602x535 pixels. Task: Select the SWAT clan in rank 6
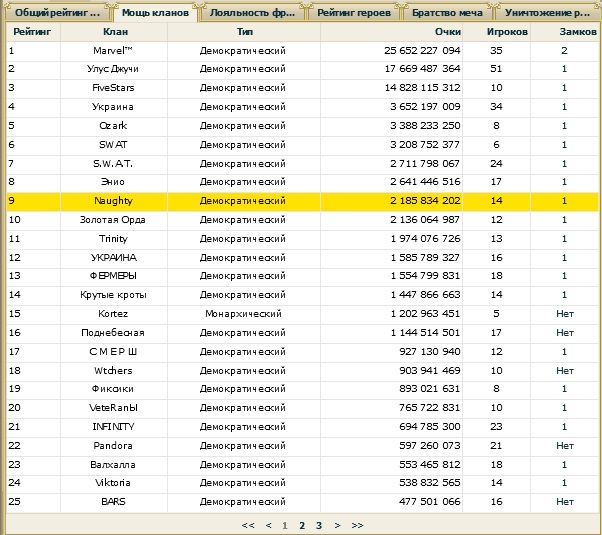[113, 145]
